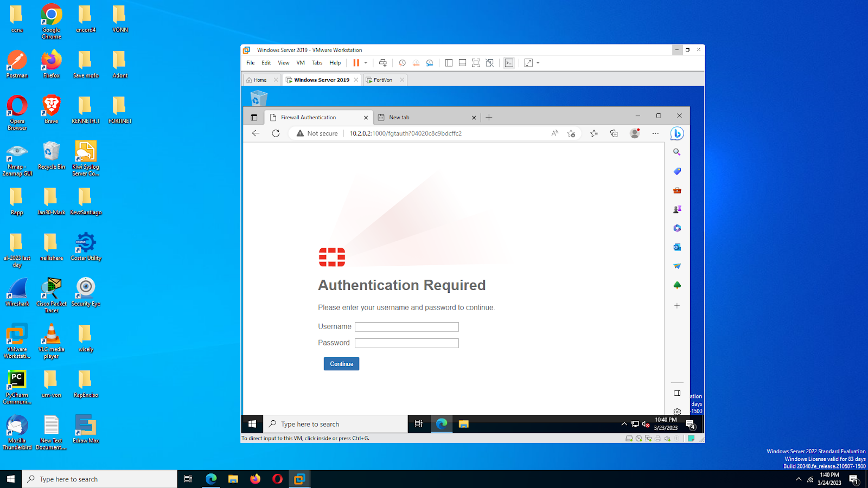868x488 pixels.
Task: Select the Windows Server 2019 VM tab
Action: (x=322, y=80)
